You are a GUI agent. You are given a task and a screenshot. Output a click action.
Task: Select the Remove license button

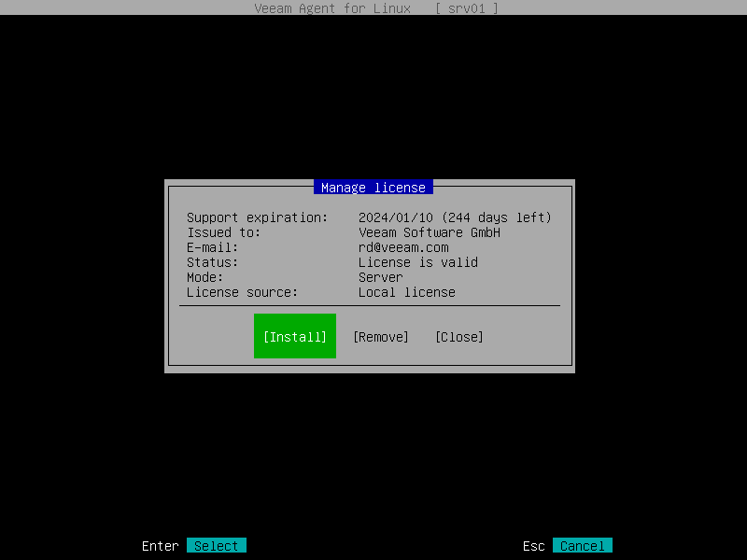point(381,337)
